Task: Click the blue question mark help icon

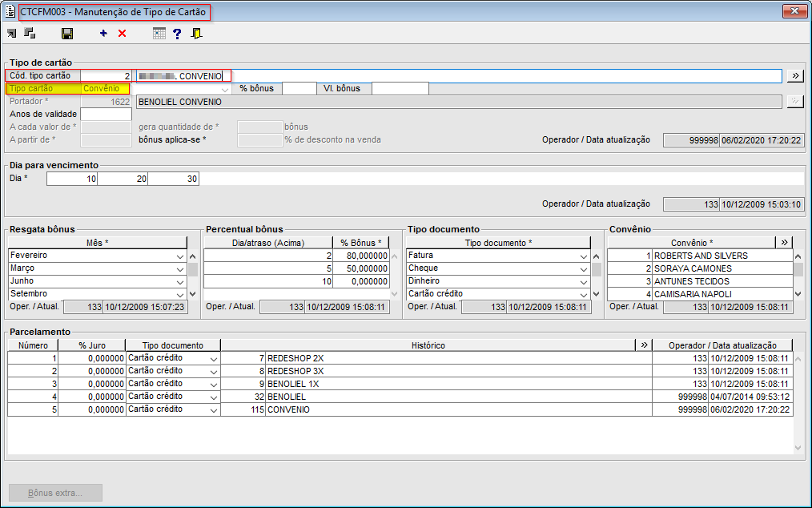Action: click(177, 34)
